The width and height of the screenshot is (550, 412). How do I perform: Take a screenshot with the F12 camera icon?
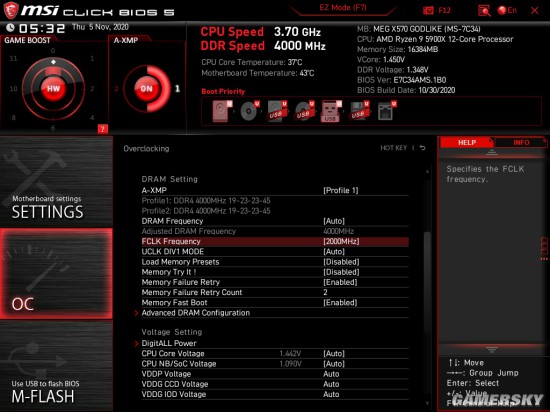tap(428, 11)
